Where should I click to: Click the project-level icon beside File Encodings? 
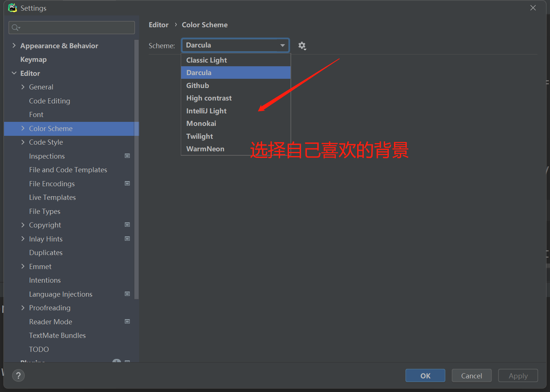tap(127, 184)
